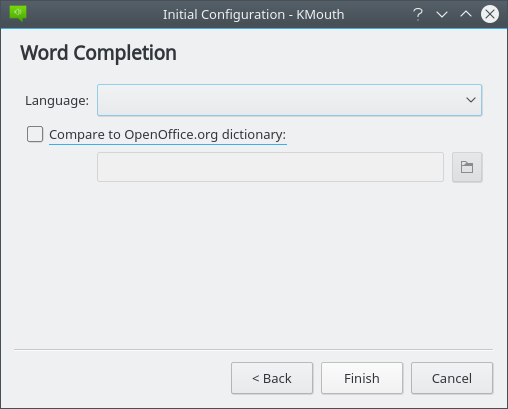The height and width of the screenshot is (409, 508).
Task: Open the question mark help icon
Action: pyautogui.click(x=418, y=14)
